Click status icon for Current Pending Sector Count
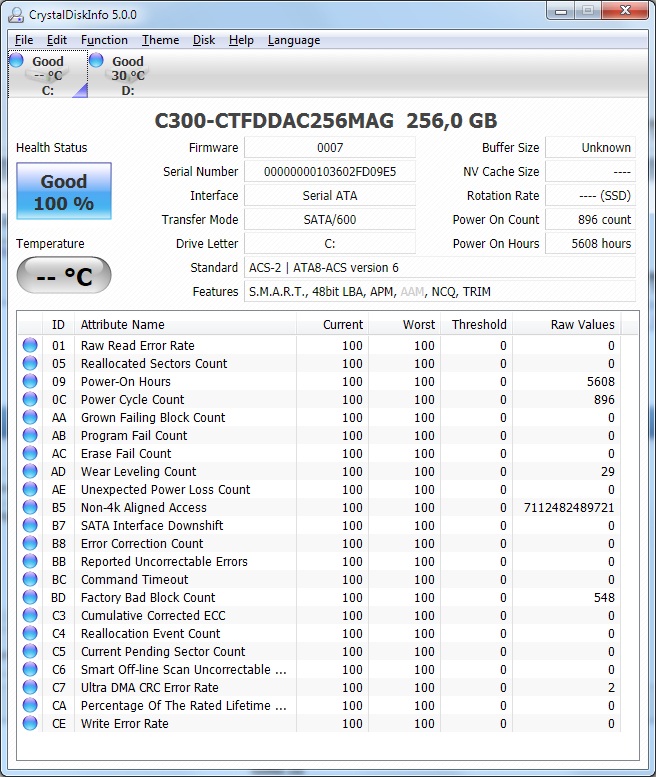The width and height of the screenshot is (656, 777). pyautogui.click(x=30, y=651)
